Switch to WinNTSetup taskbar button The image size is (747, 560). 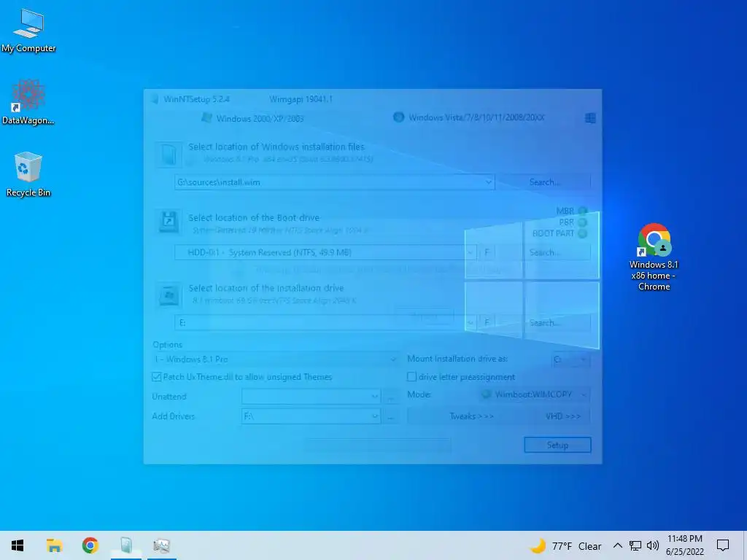tap(126, 545)
